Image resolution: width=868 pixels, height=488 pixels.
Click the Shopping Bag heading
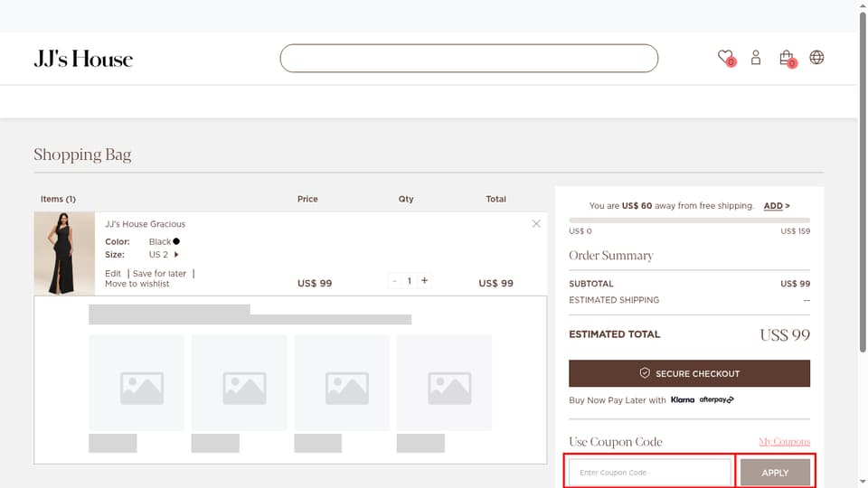[82, 155]
